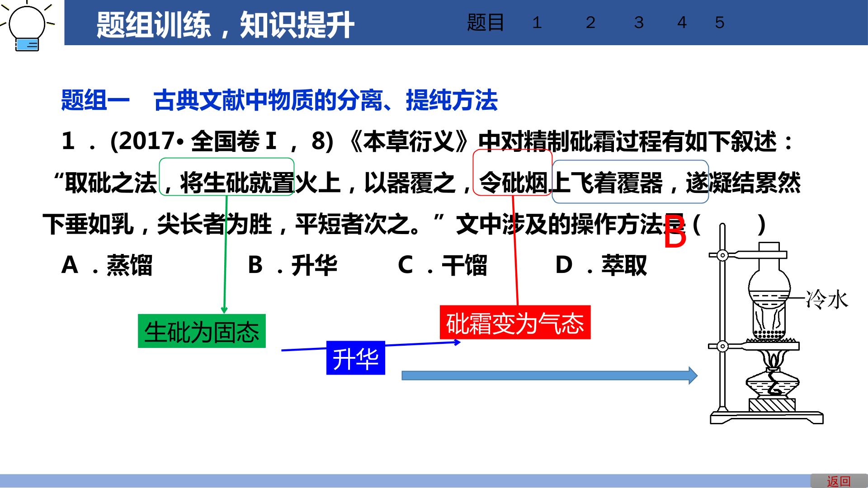Switch to question number 5
Screen dimensions: 868x488
(x=720, y=23)
